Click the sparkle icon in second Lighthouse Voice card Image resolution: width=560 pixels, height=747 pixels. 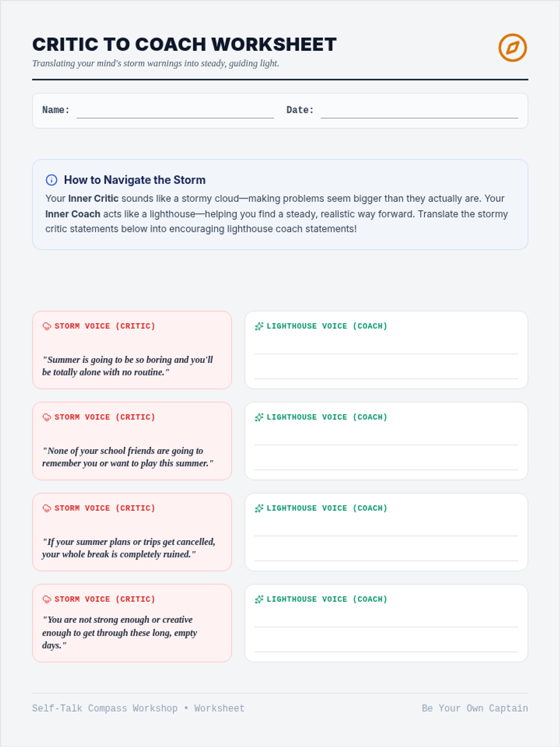click(x=259, y=417)
